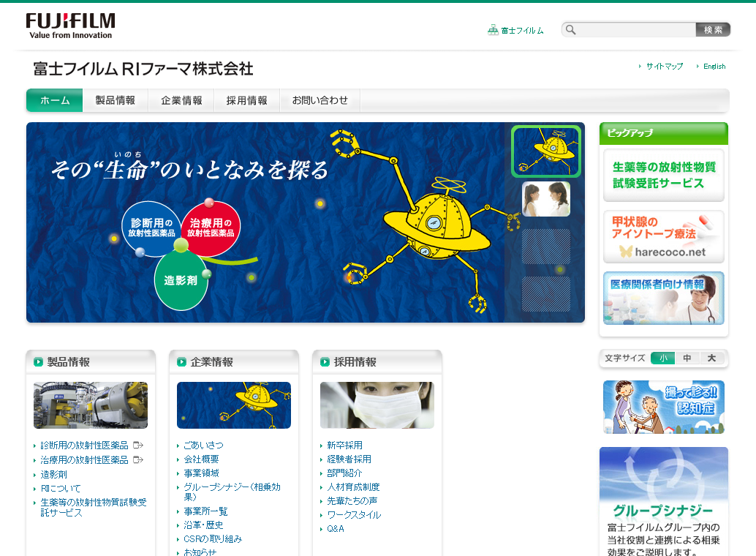Click external link icon after 治療用の放射性医薬品
756x556 pixels.
[x=138, y=459]
